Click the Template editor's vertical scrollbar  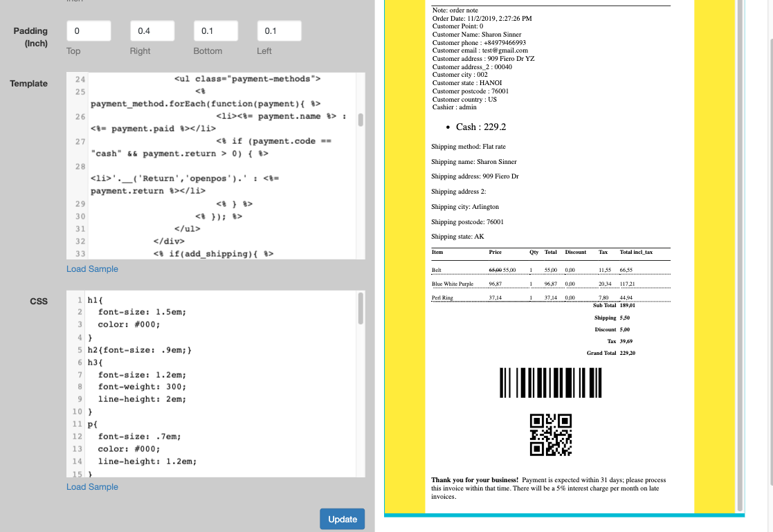point(361,120)
